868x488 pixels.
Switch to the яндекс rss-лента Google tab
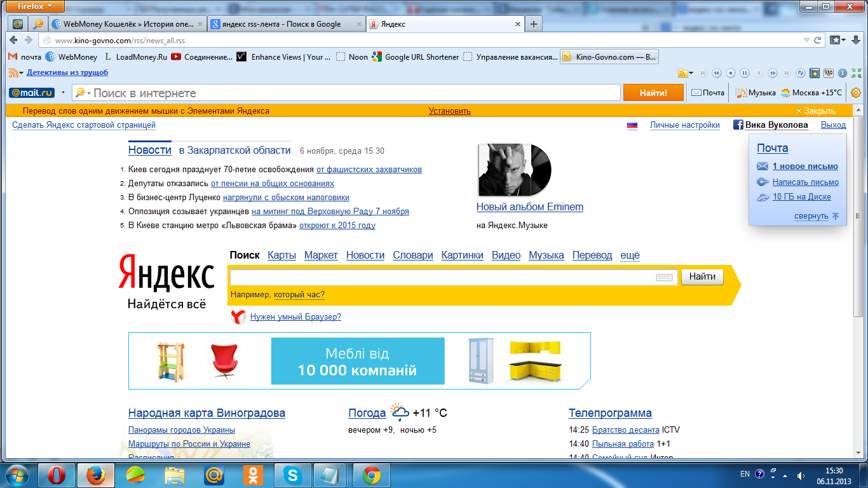pos(287,24)
